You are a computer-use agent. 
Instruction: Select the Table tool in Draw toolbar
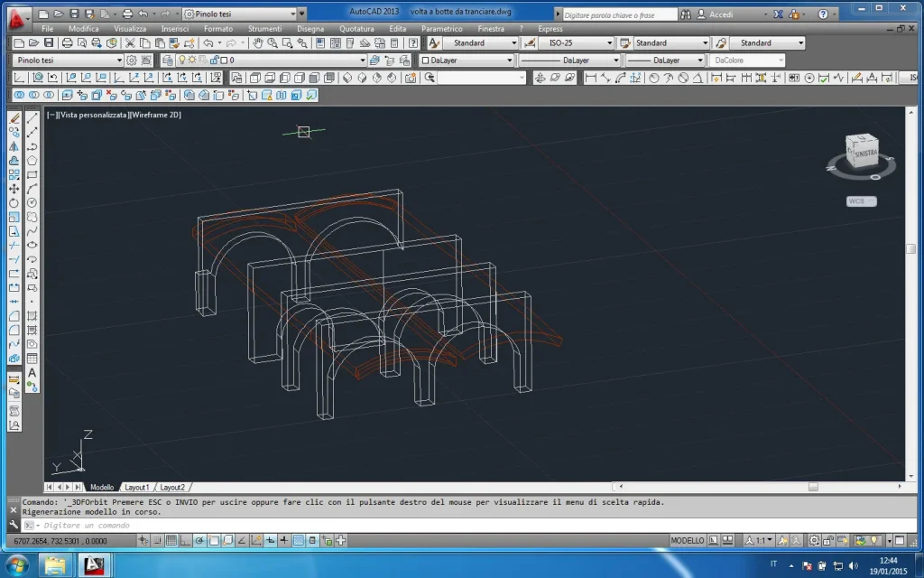click(32, 359)
